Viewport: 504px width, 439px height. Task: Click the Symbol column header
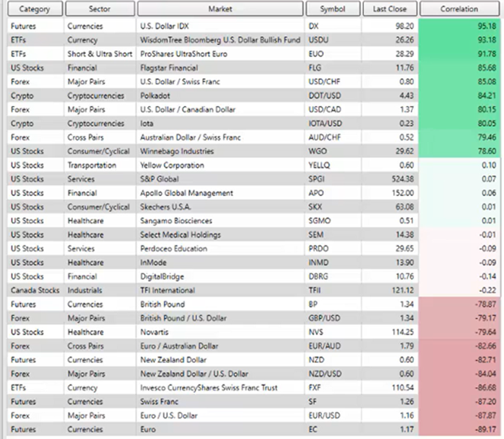coord(332,9)
